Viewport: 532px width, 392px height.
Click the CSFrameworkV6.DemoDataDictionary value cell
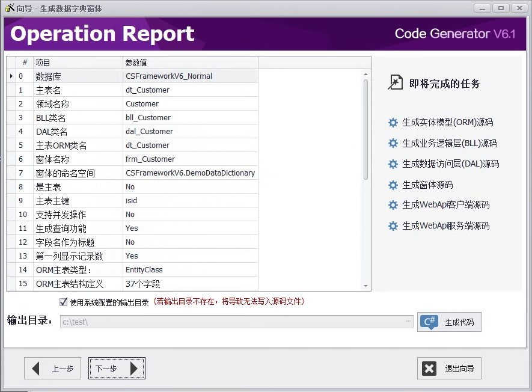tap(191, 173)
